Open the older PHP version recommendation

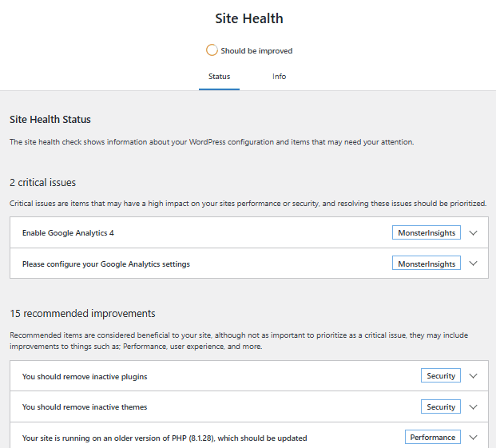point(165,438)
